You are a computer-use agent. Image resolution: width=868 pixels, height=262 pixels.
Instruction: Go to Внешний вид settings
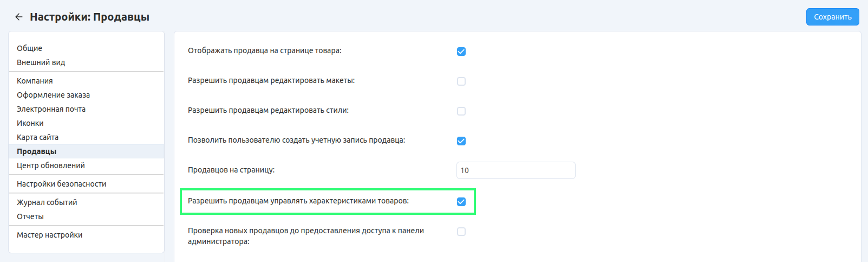(41, 62)
